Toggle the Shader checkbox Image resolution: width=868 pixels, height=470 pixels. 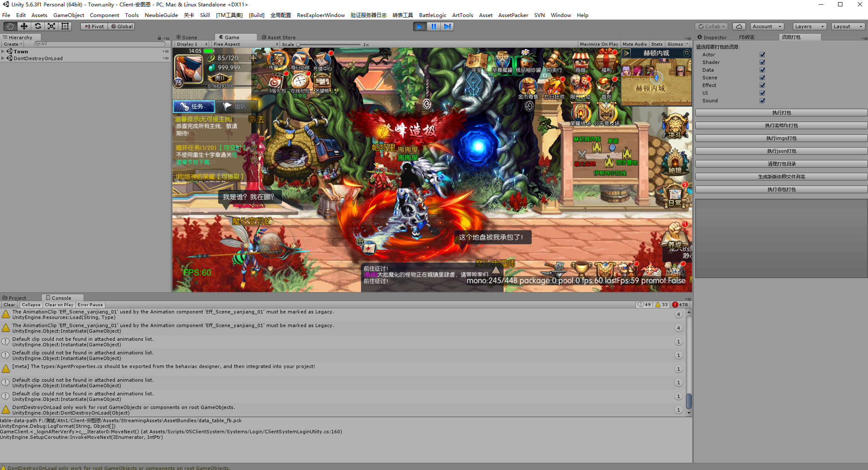762,62
